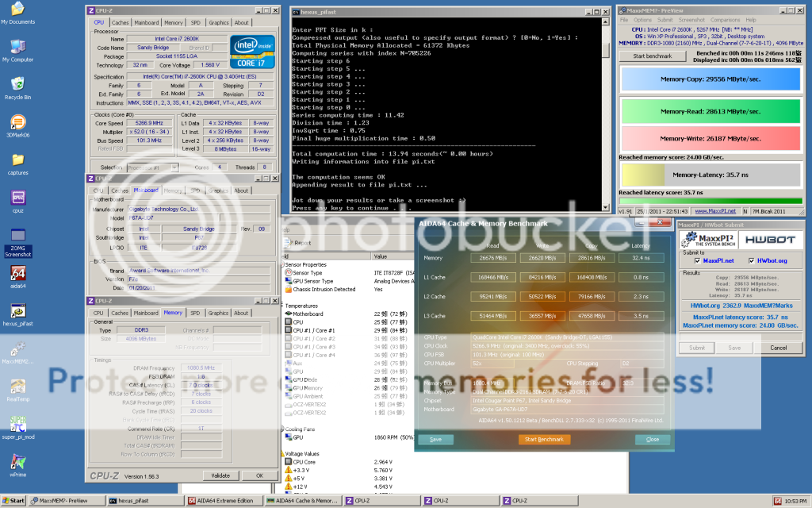Click the blue Memory-Copy result bar
Viewport: 812px width, 508px height.
710,79
